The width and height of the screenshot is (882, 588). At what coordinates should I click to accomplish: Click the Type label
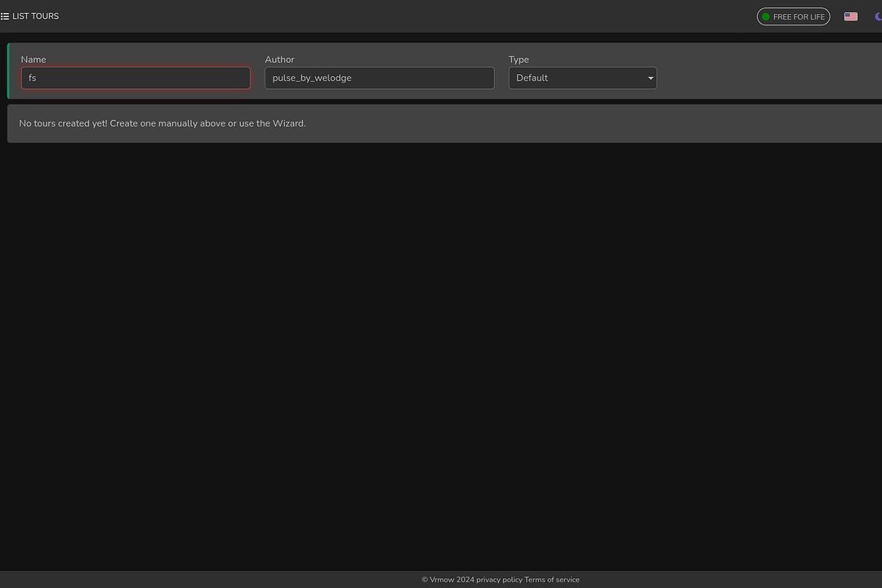pos(519,60)
